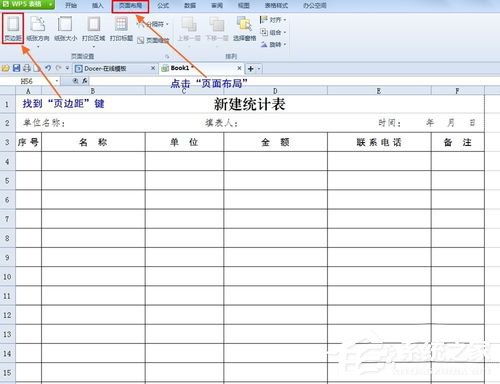This screenshot has width=500, height=384.
Task: Open the name box dropdown arrow
Action: (57, 81)
